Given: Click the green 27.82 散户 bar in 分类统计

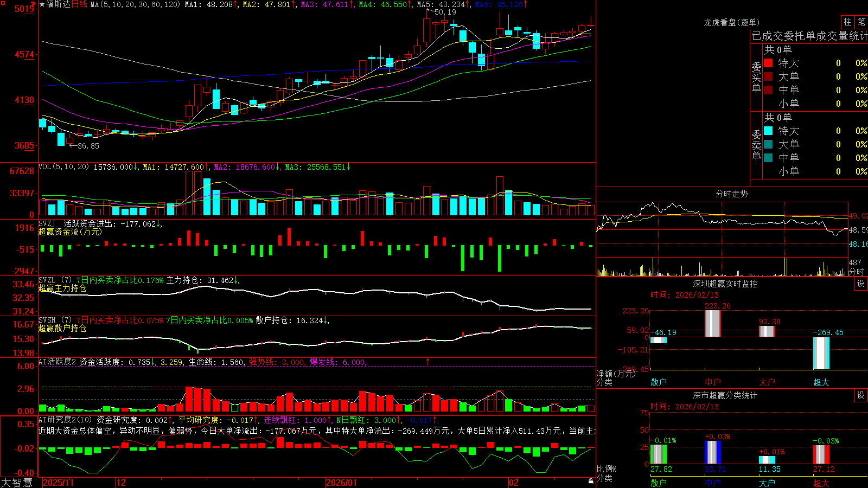Looking at the screenshot, I should point(659,454).
